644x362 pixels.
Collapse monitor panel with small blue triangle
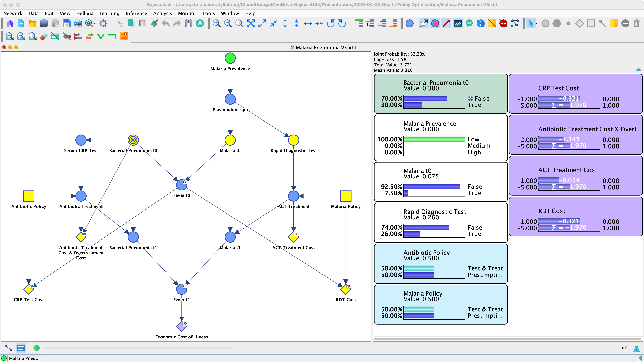click(638, 69)
